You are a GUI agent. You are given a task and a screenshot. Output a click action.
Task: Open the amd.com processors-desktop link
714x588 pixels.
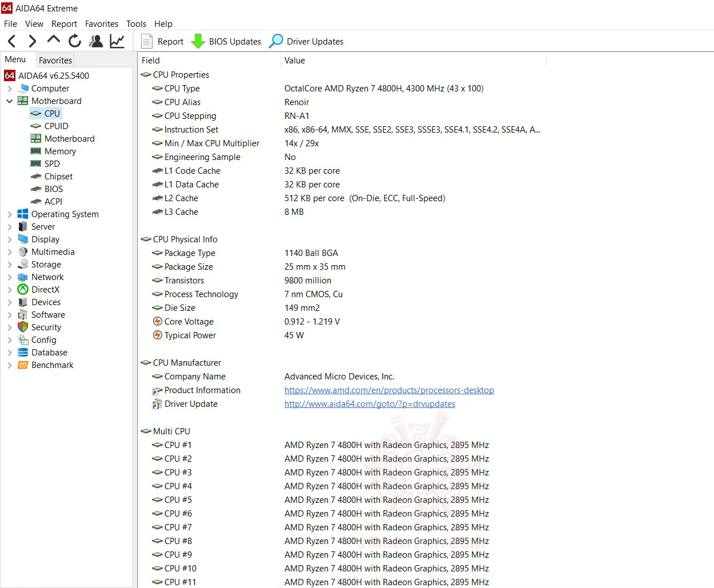389,390
